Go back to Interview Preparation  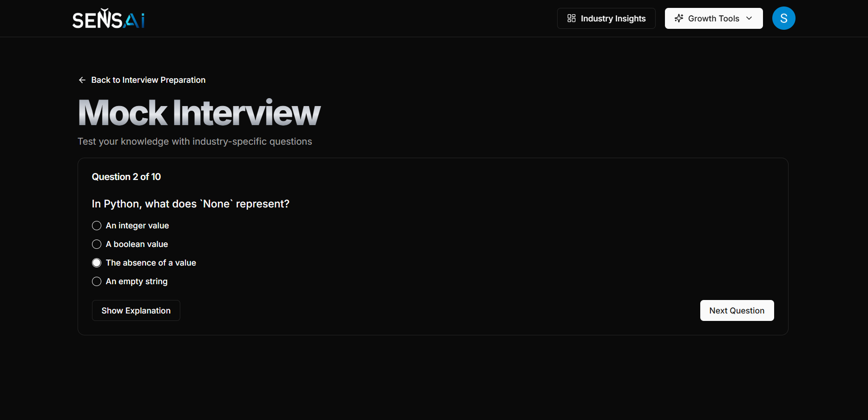[x=148, y=80]
